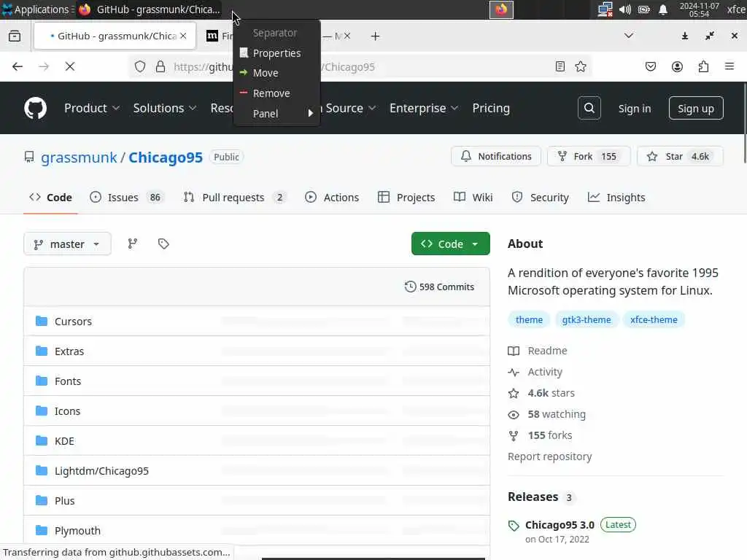Image resolution: width=747 pixels, height=560 pixels.
Task: Open the Lightdm/Chicago95 folder
Action: [x=101, y=471]
